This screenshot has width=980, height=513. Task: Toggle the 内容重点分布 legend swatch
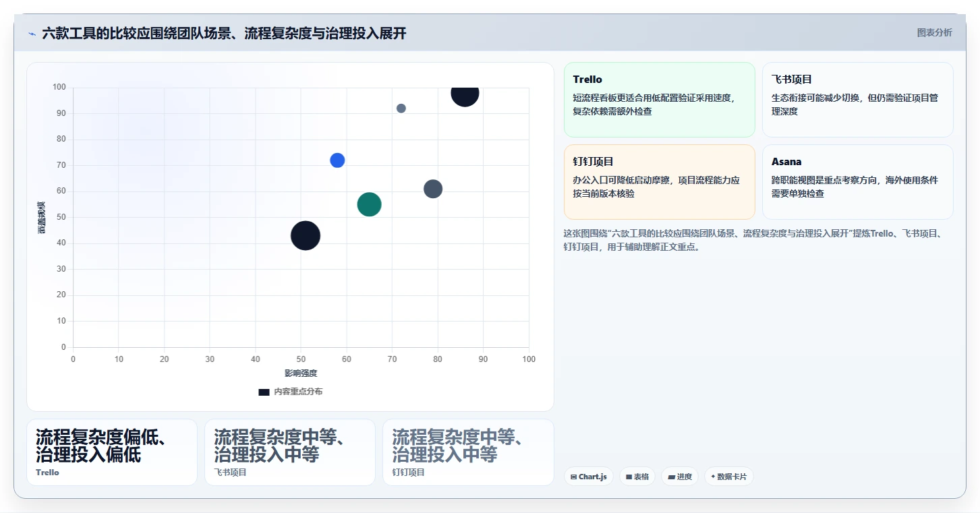pyautogui.click(x=264, y=392)
